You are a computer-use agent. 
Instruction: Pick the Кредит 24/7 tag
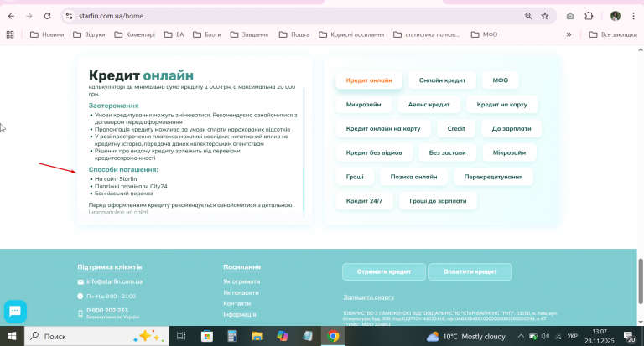364,201
